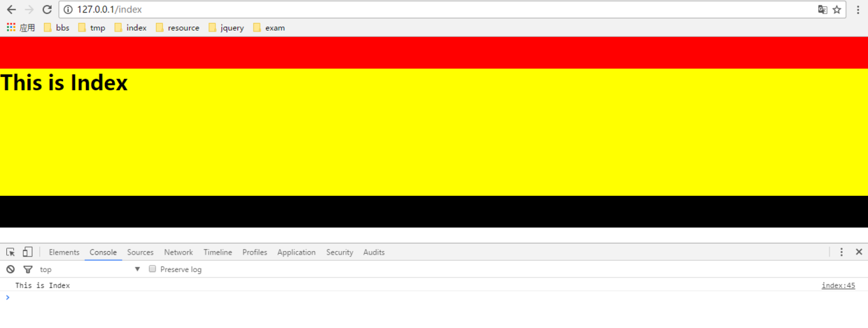This screenshot has height=328, width=868.
Task: Click the translate page icon
Action: point(822,10)
